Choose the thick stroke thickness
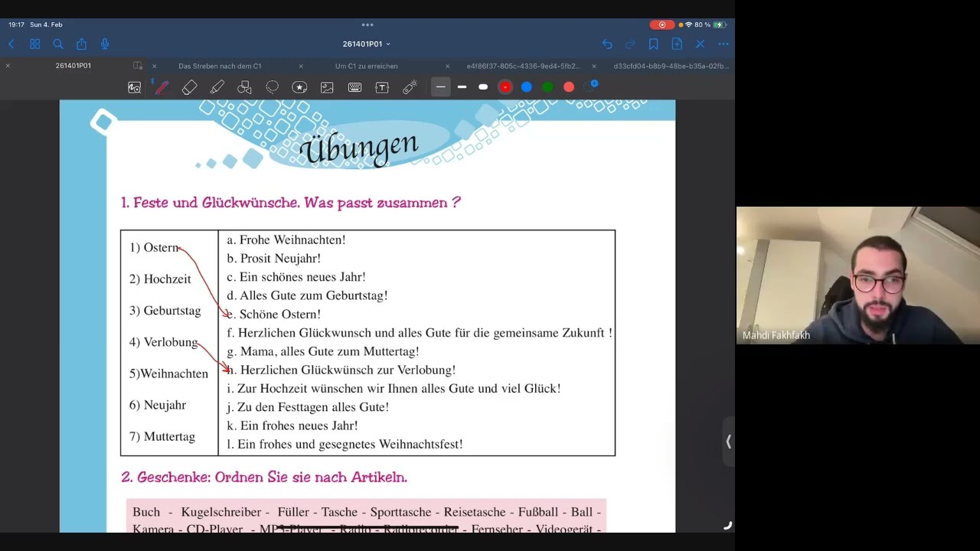The height and width of the screenshot is (551, 980). click(483, 87)
